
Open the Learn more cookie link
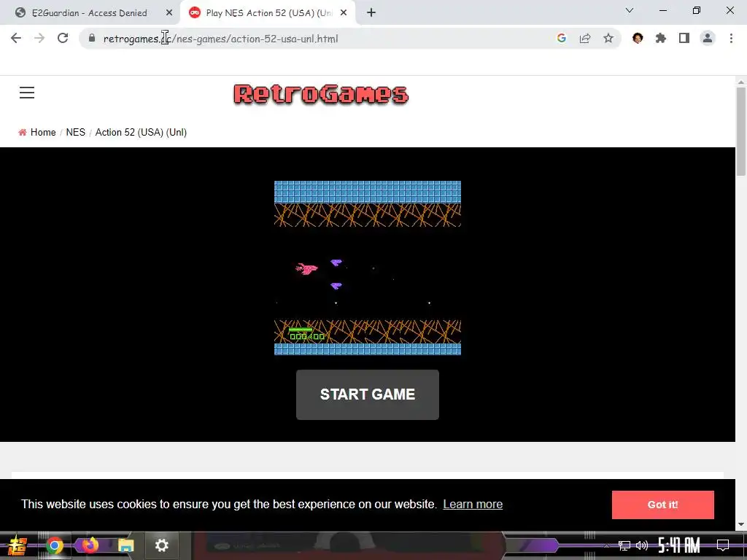(473, 504)
